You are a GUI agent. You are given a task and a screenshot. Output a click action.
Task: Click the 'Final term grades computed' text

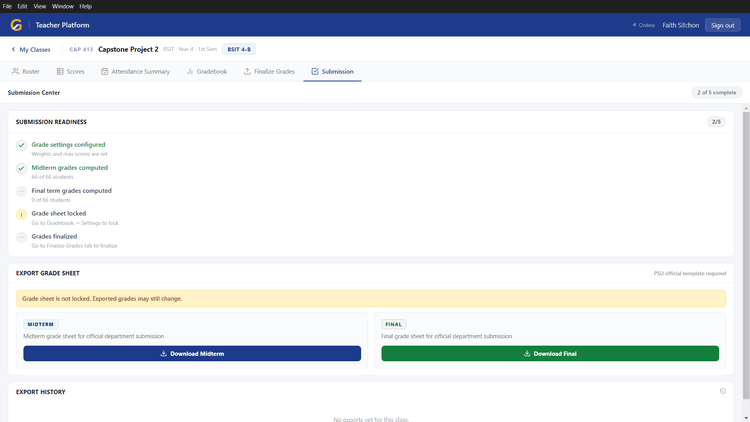[x=72, y=190]
